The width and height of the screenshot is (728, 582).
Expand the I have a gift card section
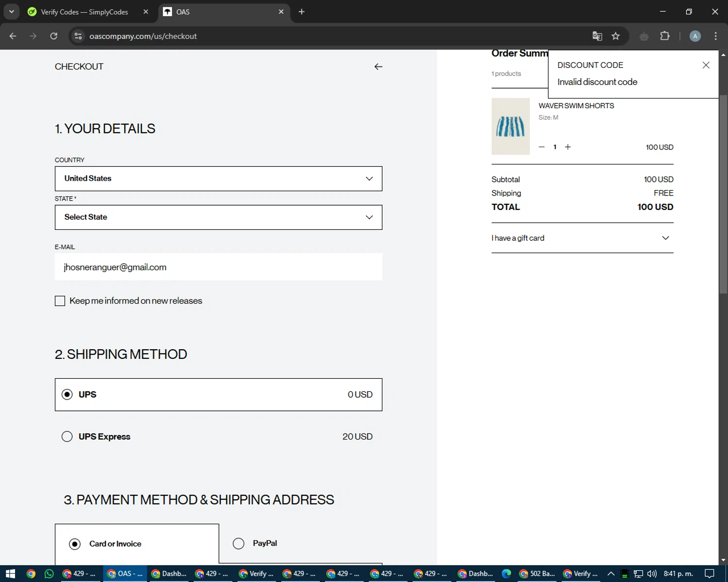click(x=582, y=238)
